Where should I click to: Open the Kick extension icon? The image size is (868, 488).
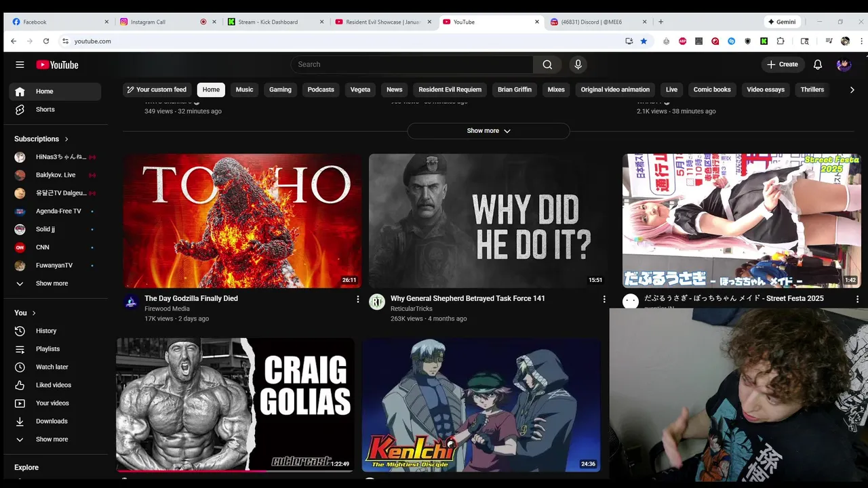tap(764, 41)
